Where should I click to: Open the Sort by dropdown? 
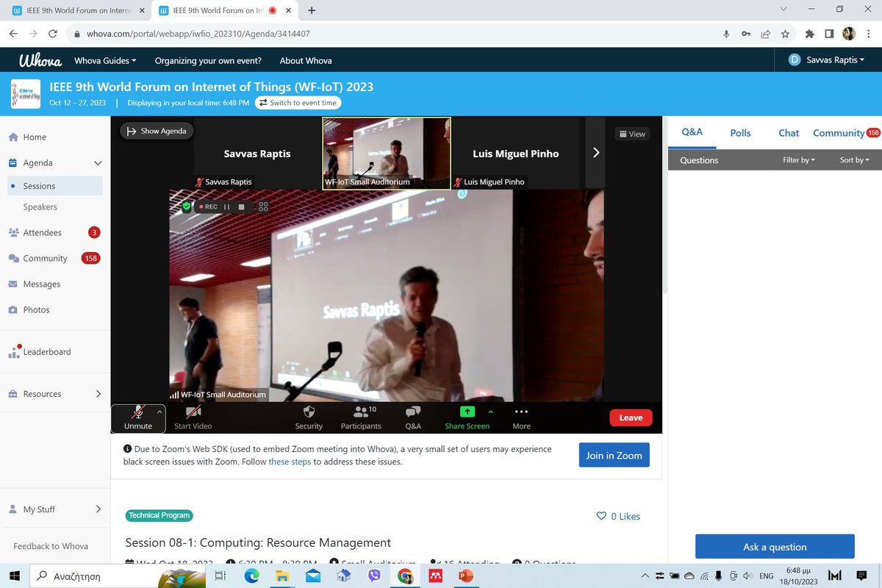click(x=855, y=160)
